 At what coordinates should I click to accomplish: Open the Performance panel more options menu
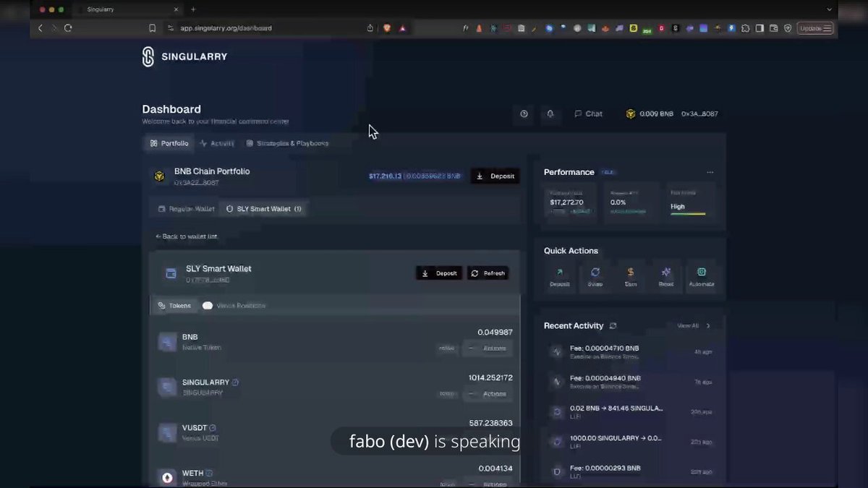[710, 172]
